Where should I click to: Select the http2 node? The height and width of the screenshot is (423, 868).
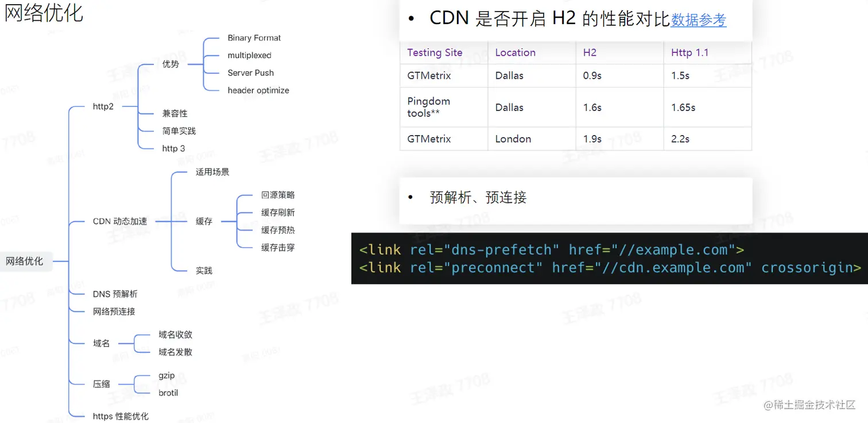click(103, 107)
